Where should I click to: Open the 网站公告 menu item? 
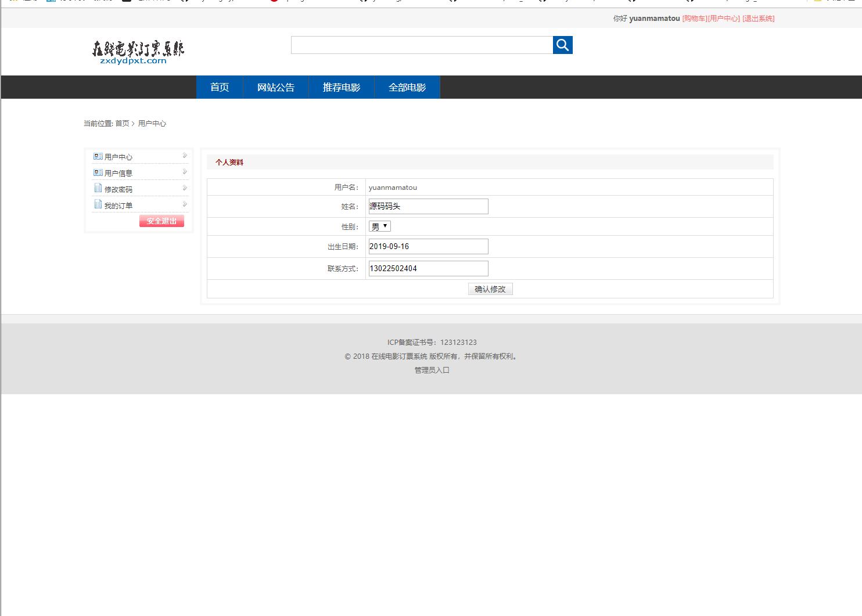point(276,87)
